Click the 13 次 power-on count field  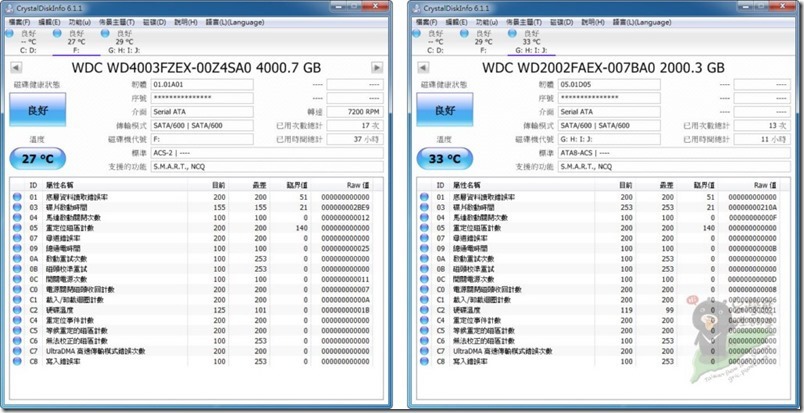(x=762, y=125)
